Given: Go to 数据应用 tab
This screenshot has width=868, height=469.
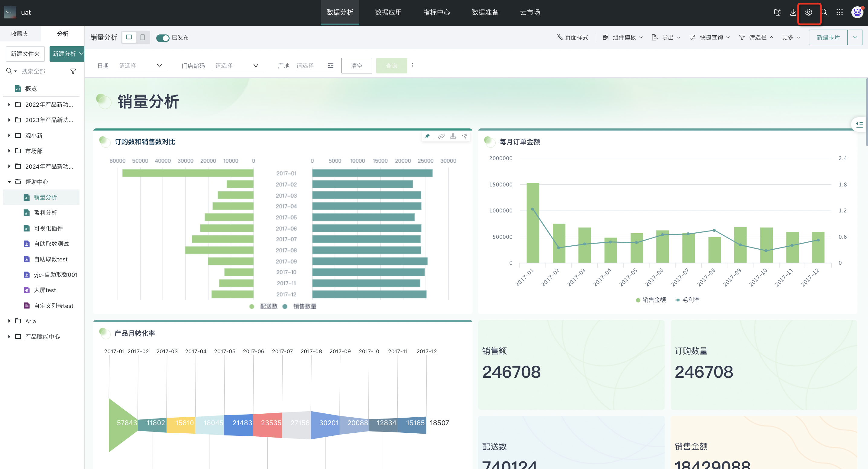Looking at the screenshot, I should [388, 12].
